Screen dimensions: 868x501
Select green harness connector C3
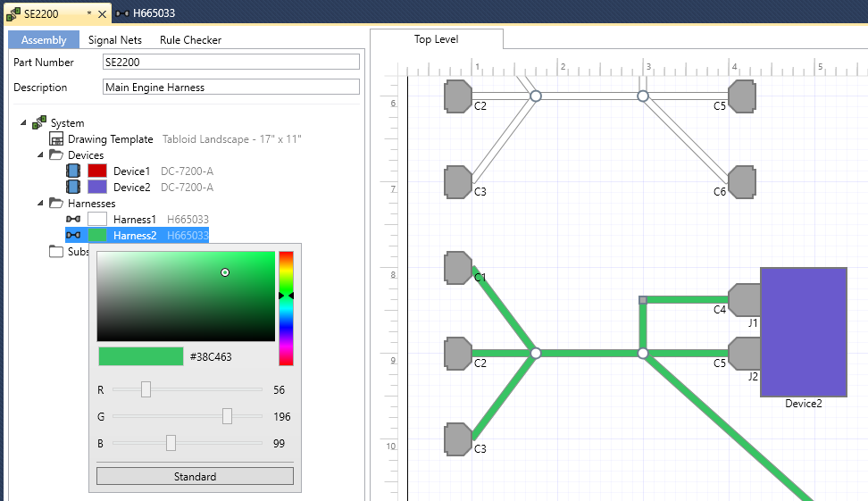(x=458, y=439)
